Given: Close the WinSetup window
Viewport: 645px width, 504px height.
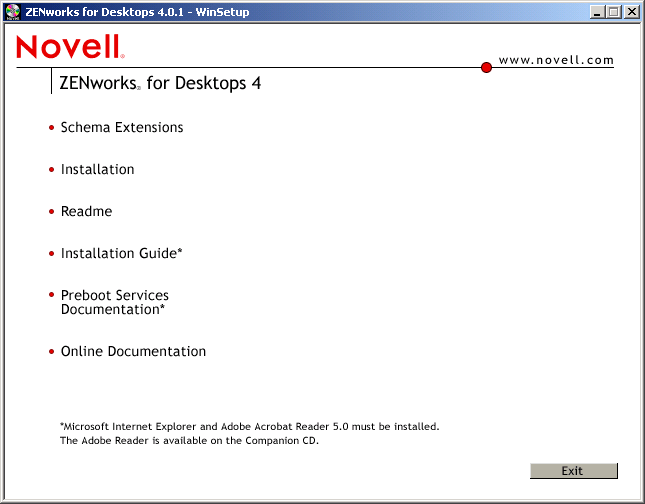Looking at the screenshot, I should [x=631, y=12].
